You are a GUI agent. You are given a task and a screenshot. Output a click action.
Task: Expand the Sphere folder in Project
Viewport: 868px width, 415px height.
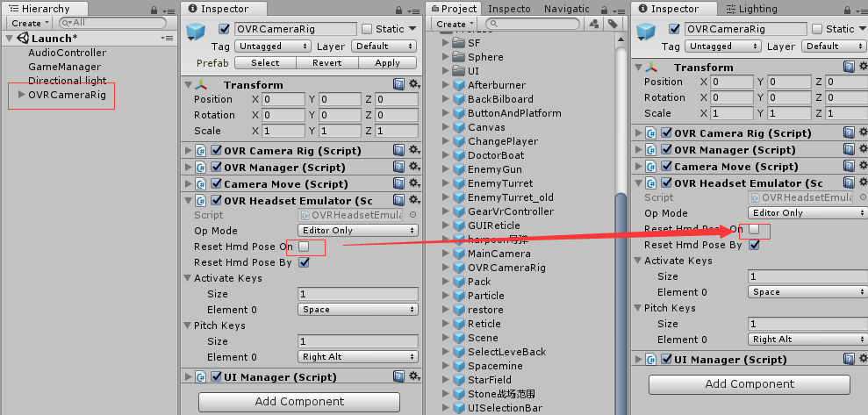[x=446, y=57]
